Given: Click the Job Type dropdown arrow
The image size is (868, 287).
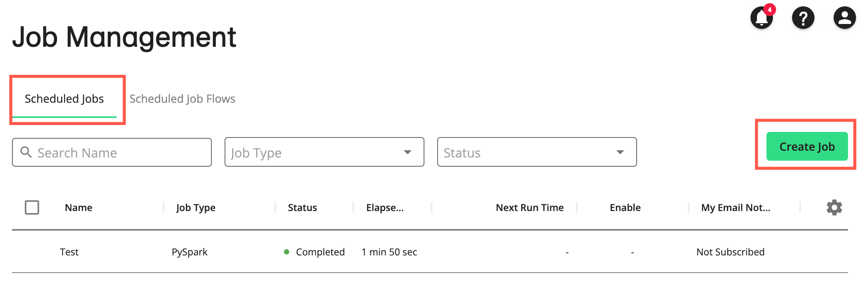Looking at the screenshot, I should coord(408,152).
